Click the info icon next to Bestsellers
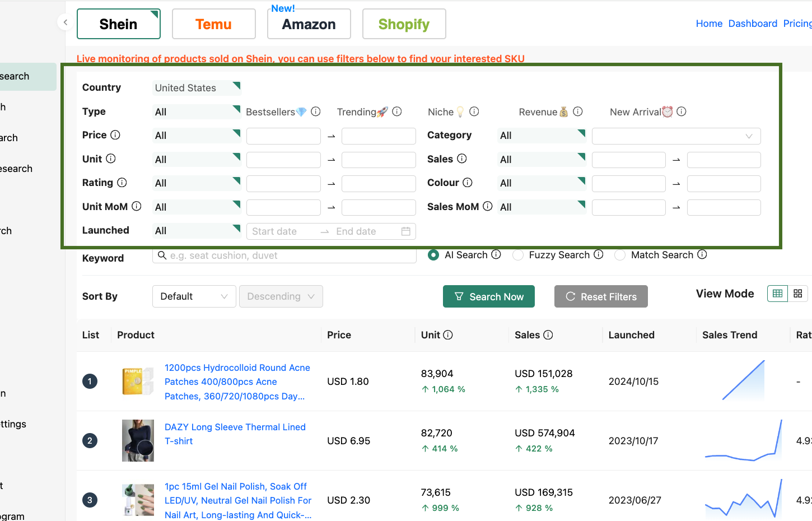The image size is (812, 521). (x=316, y=111)
